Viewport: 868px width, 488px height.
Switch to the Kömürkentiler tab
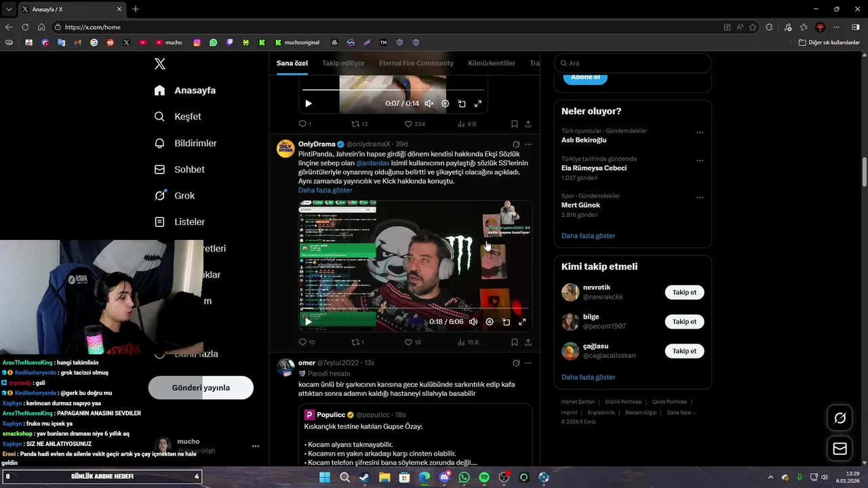pyautogui.click(x=492, y=63)
